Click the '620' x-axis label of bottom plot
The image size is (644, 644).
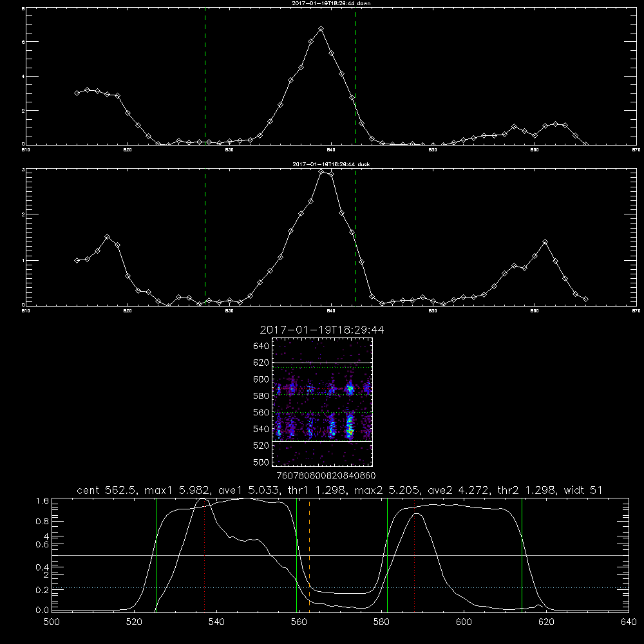click(x=546, y=622)
